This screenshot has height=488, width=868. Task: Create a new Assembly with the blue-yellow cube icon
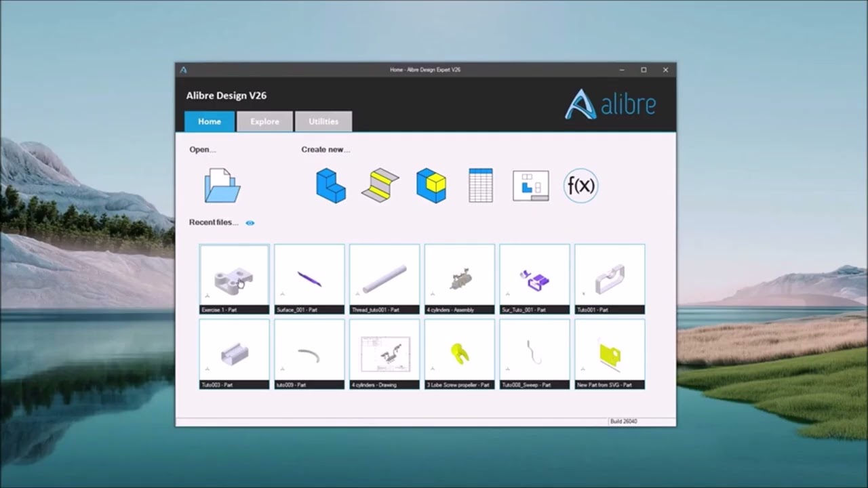pos(431,185)
